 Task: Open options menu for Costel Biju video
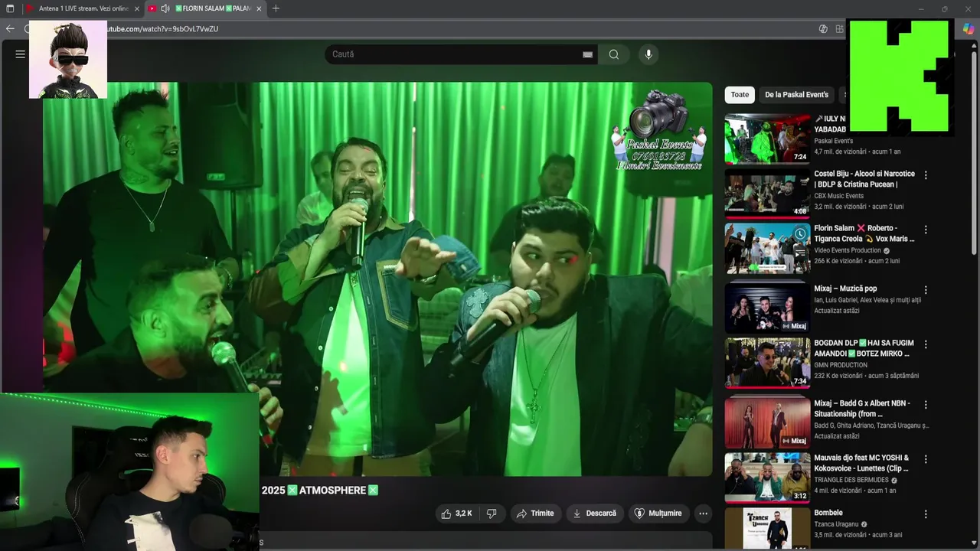[x=926, y=175]
